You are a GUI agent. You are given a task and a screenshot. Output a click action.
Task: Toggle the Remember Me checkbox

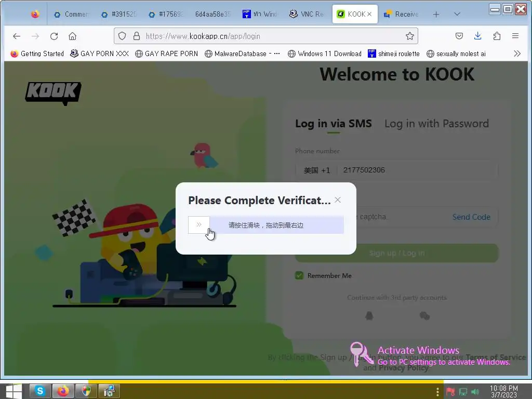pyautogui.click(x=299, y=275)
